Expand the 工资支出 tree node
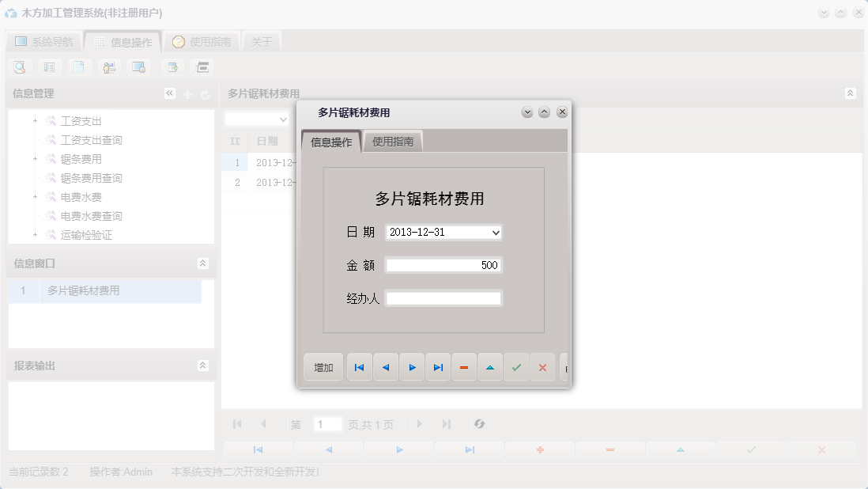This screenshot has width=868, height=489. point(33,120)
